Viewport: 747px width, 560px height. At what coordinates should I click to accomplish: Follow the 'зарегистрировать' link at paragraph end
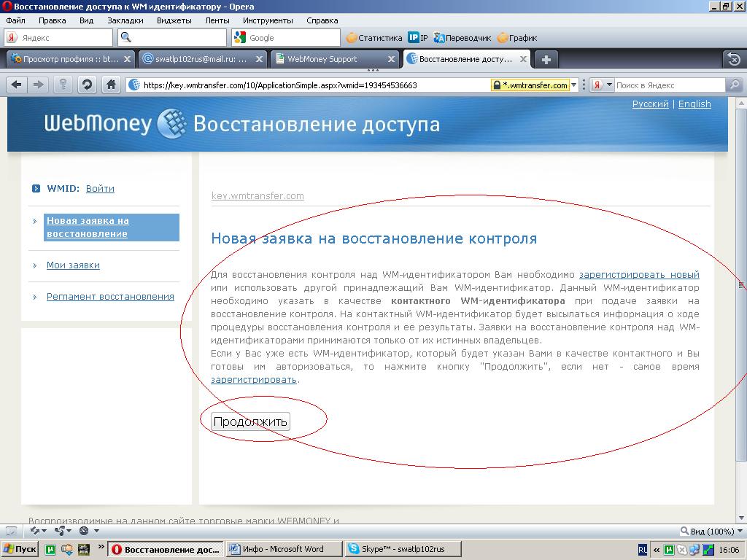point(254,380)
